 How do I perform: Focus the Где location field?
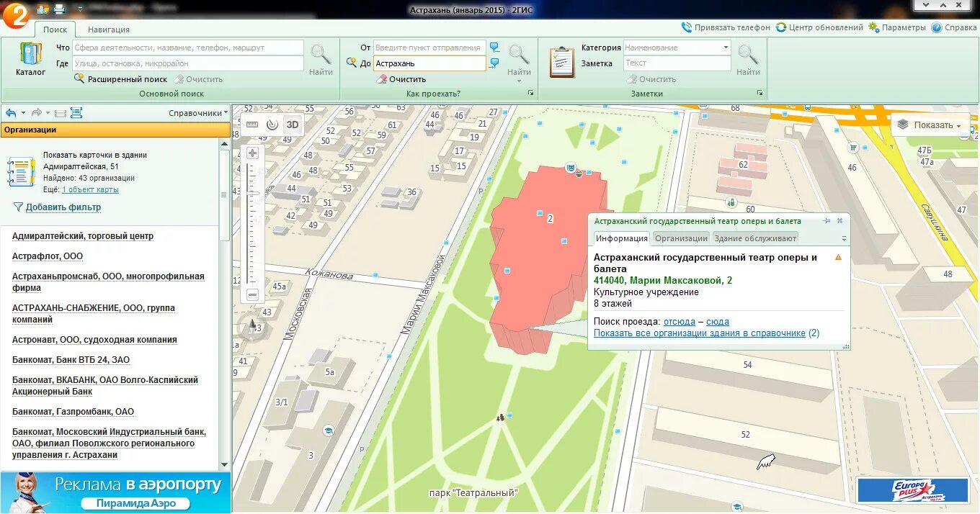[187, 63]
